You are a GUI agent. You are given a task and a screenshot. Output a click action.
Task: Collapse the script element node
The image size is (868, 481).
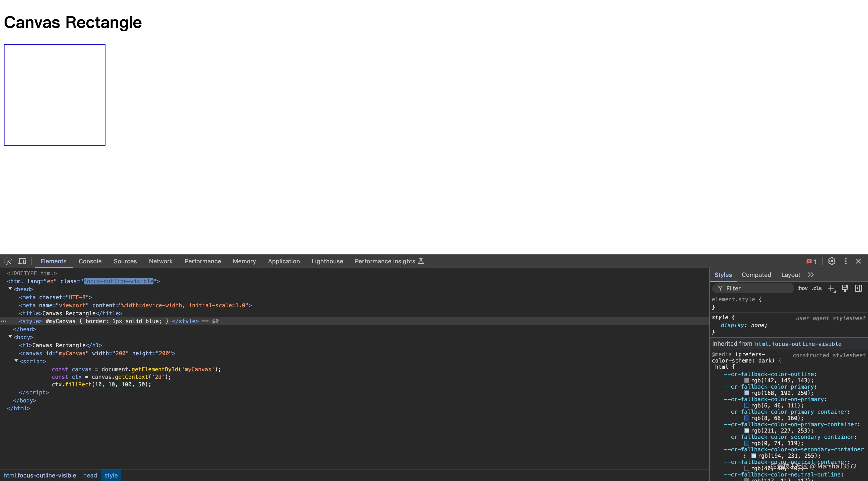coord(16,361)
